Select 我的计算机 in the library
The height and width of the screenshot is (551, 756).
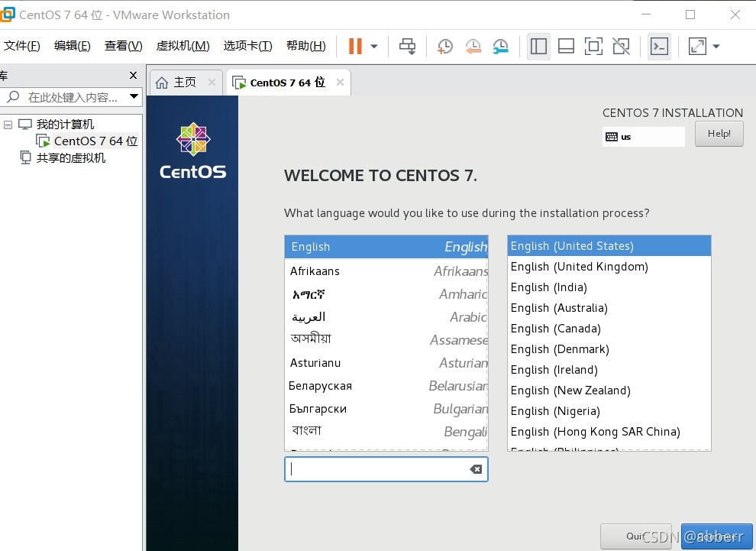[x=65, y=125]
